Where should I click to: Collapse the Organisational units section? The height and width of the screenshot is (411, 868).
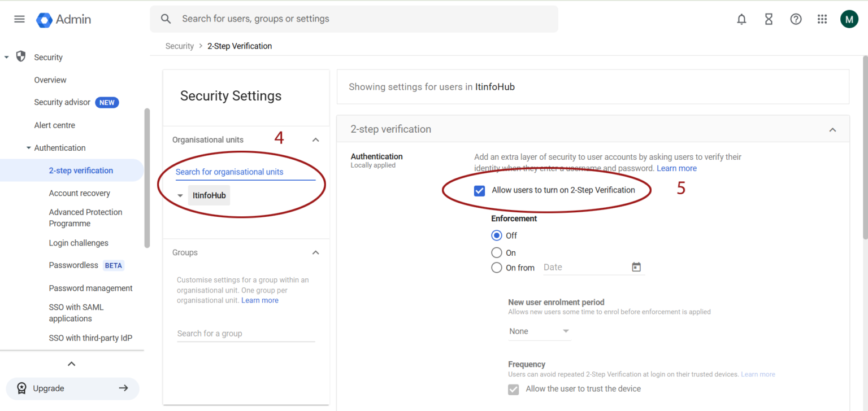pyautogui.click(x=315, y=139)
